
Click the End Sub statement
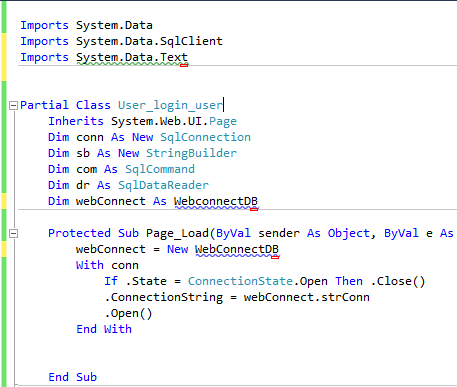(73, 377)
